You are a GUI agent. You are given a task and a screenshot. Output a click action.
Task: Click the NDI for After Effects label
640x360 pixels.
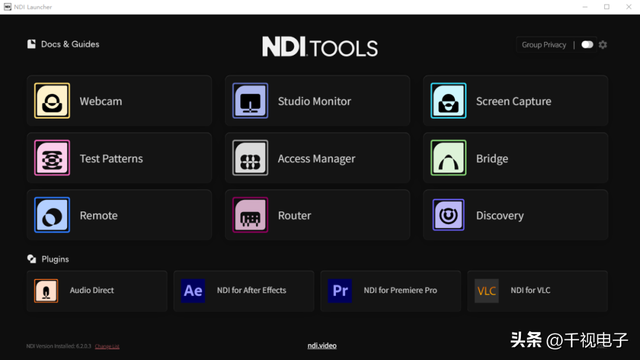tap(251, 290)
